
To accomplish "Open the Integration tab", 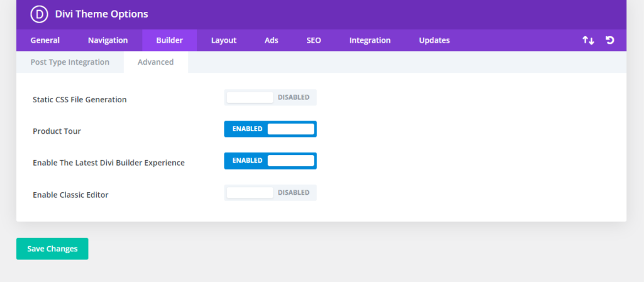I will (370, 40).
